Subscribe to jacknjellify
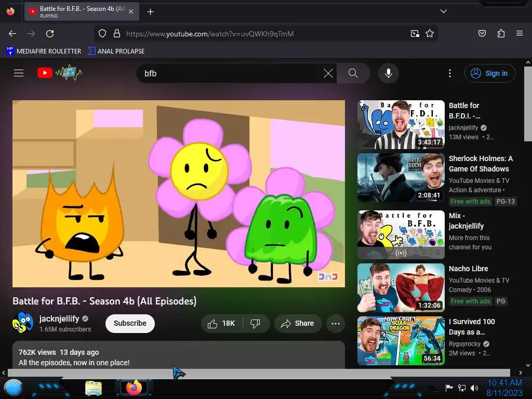 (130, 323)
